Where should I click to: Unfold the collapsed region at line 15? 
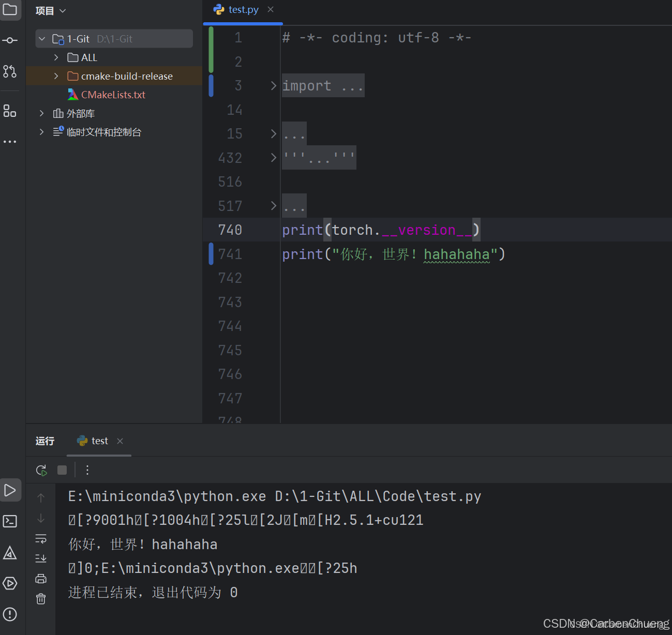(x=274, y=134)
